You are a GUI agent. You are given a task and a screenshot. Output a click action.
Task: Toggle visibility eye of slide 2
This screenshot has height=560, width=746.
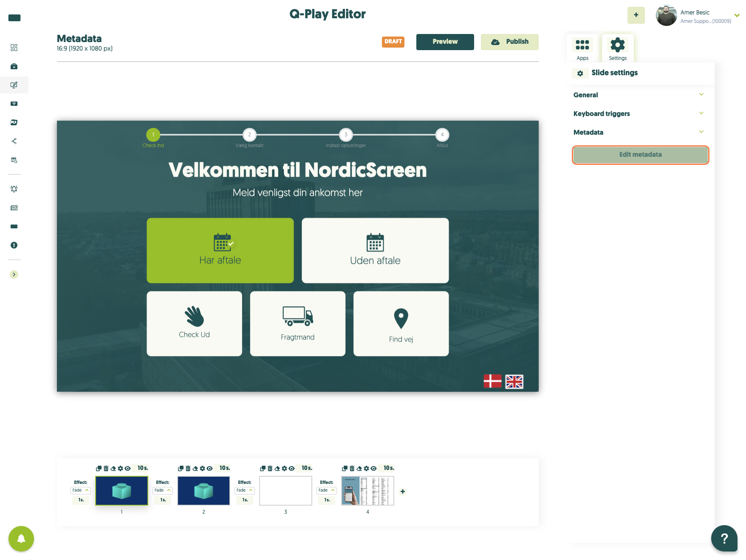click(209, 468)
